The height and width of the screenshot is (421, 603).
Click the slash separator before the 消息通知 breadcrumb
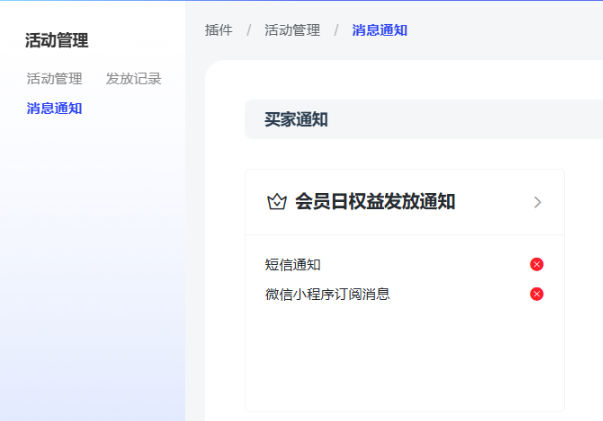(x=336, y=30)
